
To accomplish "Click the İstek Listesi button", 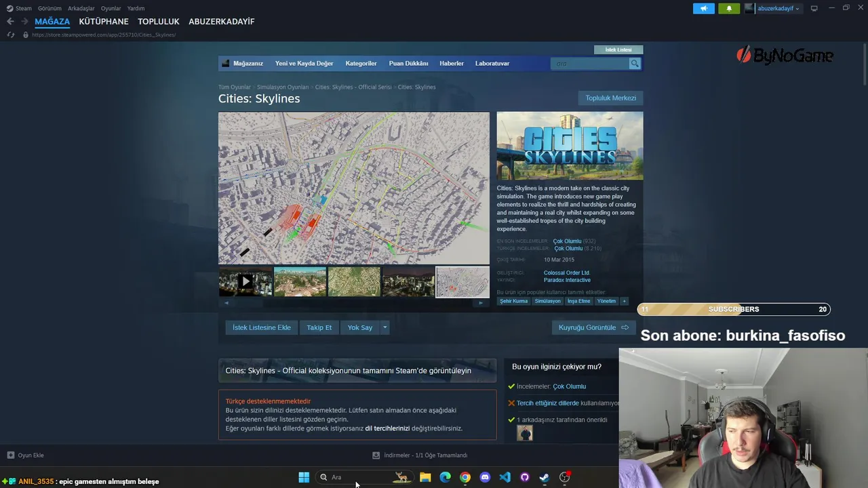I will point(618,49).
